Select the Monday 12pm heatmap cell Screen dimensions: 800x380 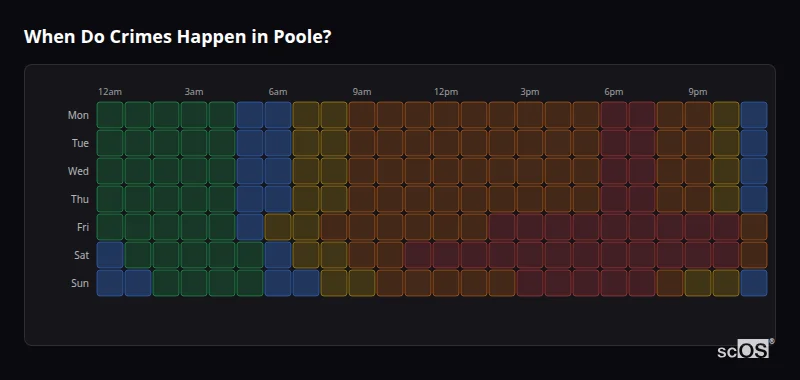pyautogui.click(x=445, y=115)
